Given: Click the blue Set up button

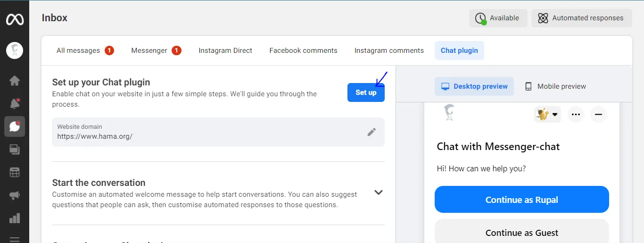Looking at the screenshot, I should 366,92.
